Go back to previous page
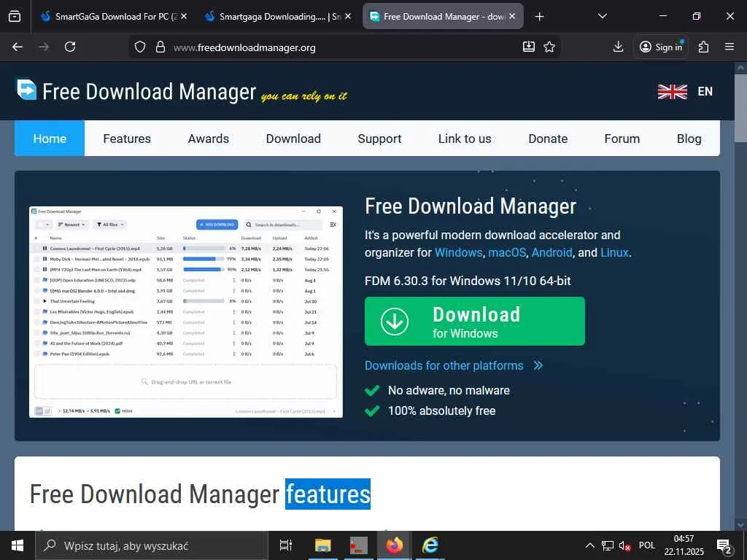The height and width of the screenshot is (560, 747). (x=18, y=47)
